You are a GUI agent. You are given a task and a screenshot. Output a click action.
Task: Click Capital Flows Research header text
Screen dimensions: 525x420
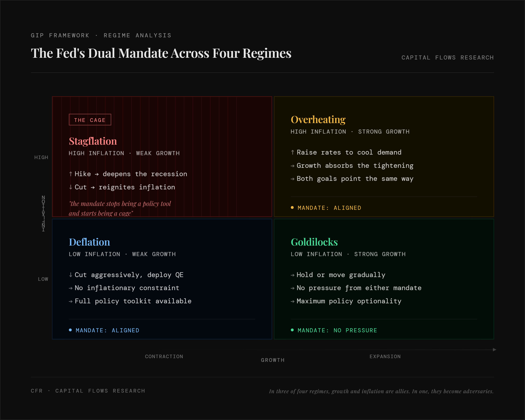click(x=448, y=58)
